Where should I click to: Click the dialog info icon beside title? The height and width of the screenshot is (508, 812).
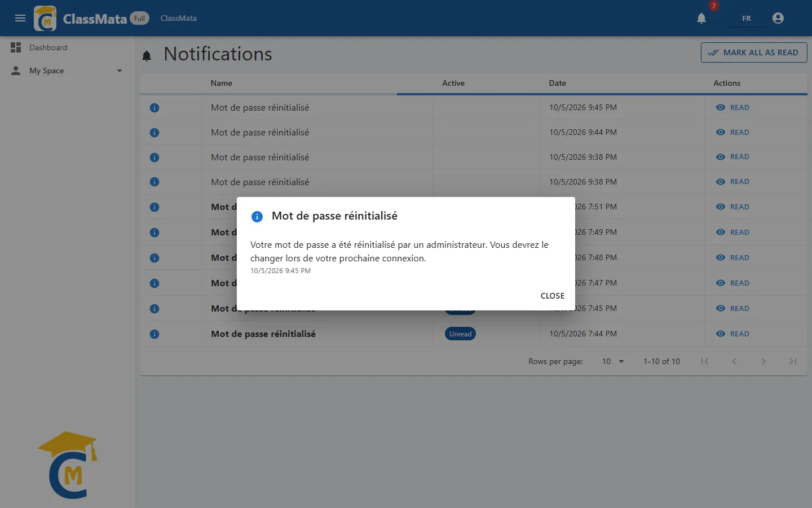(257, 217)
